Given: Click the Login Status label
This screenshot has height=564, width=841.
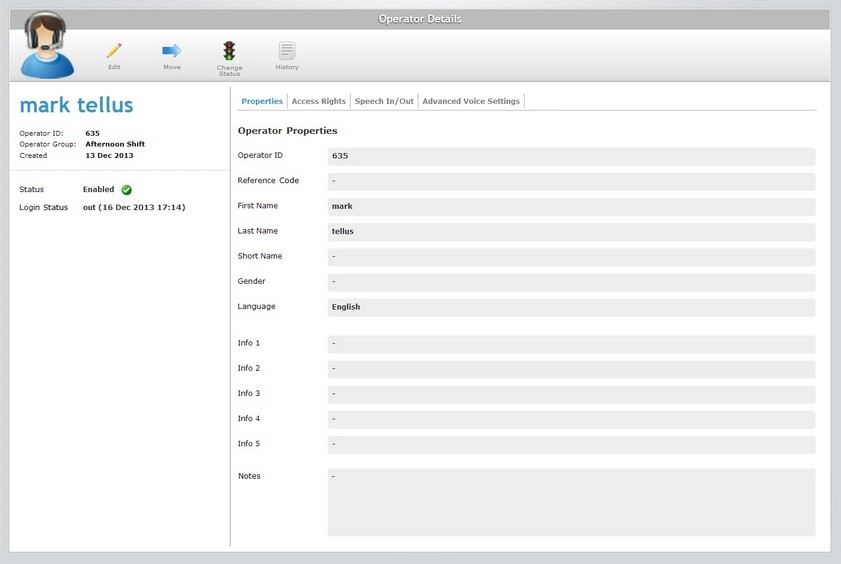Looking at the screenshot, I should 43,207.
